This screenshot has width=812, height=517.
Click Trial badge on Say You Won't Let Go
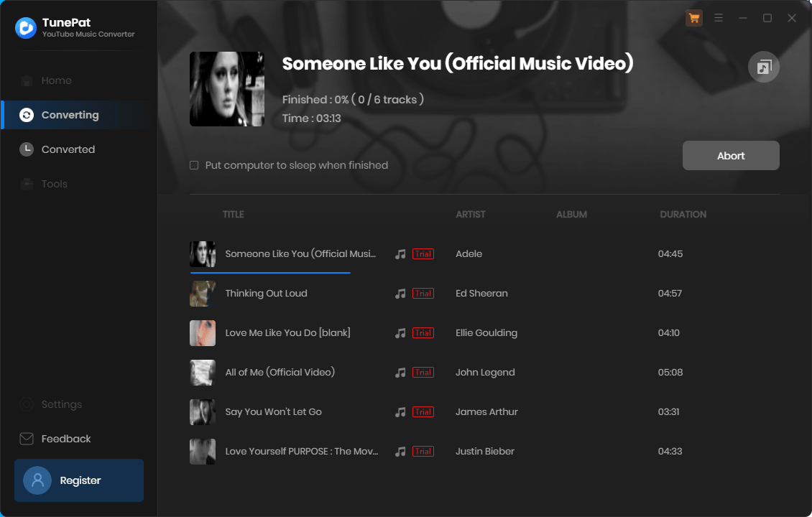[x=423, y=412]
